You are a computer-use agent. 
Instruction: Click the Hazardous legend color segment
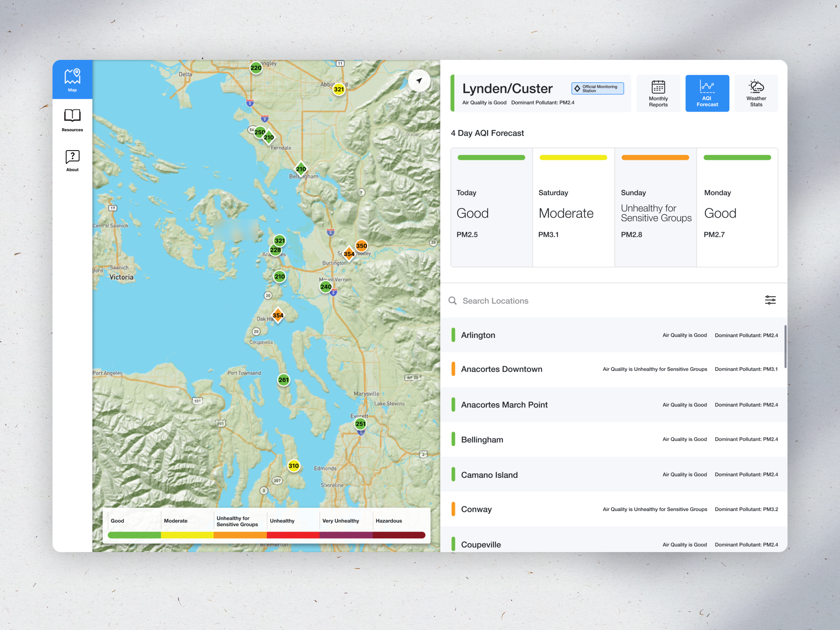coord(399,535)
